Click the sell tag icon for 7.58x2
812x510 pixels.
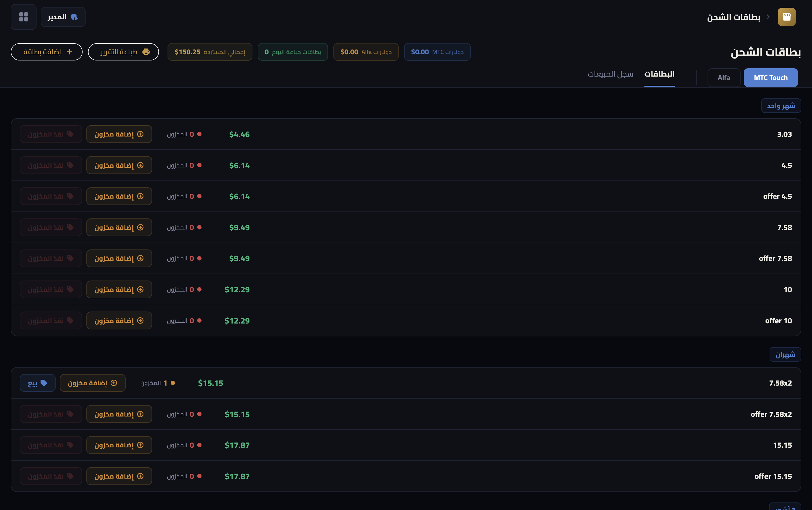44,383
